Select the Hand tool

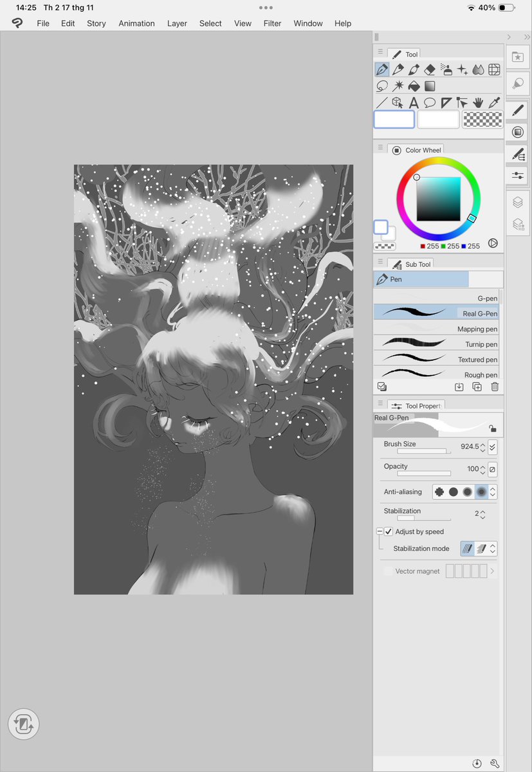click(479, 102)
